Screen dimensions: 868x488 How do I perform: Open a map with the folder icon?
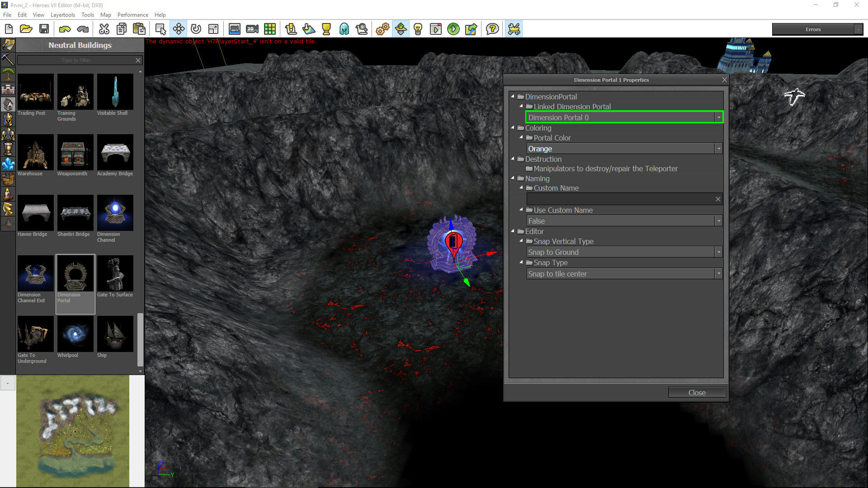[x=26, y=29]
